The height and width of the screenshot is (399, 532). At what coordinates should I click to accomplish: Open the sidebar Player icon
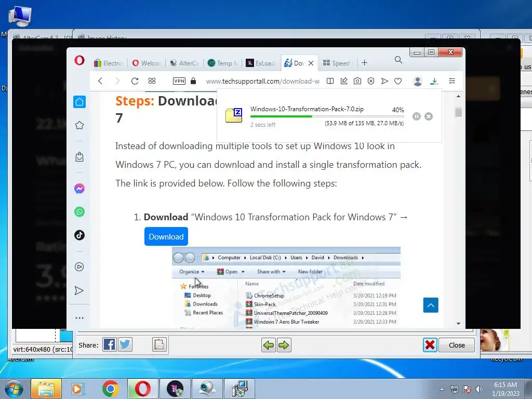[x=79, y=267]
